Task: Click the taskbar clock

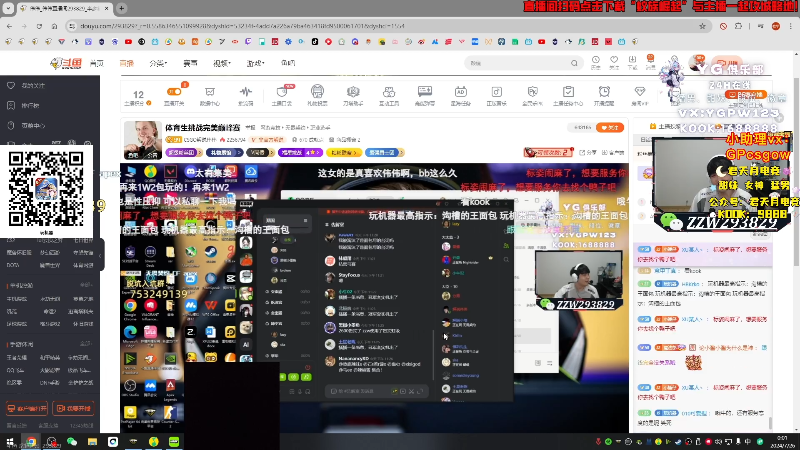Action: pos(782,441)
